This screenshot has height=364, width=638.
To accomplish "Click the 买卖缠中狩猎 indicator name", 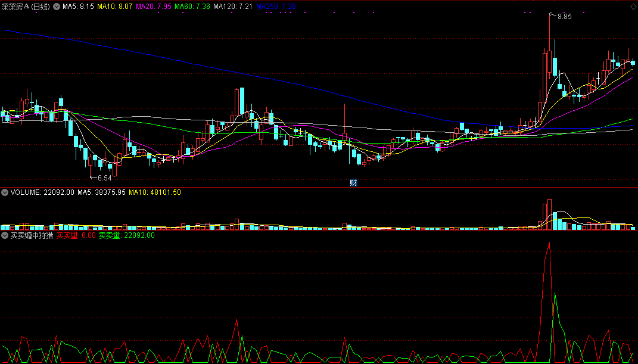I will click(32, 235).
